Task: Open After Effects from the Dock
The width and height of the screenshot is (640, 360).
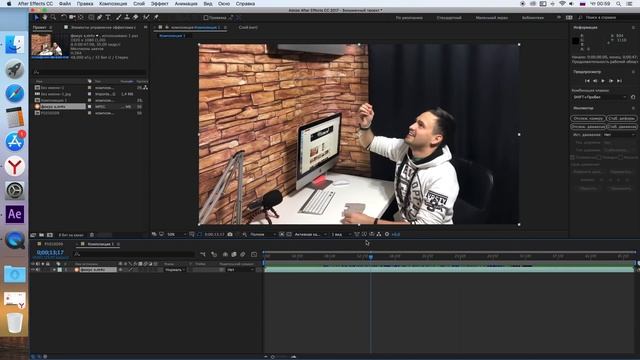Action: 15,214
